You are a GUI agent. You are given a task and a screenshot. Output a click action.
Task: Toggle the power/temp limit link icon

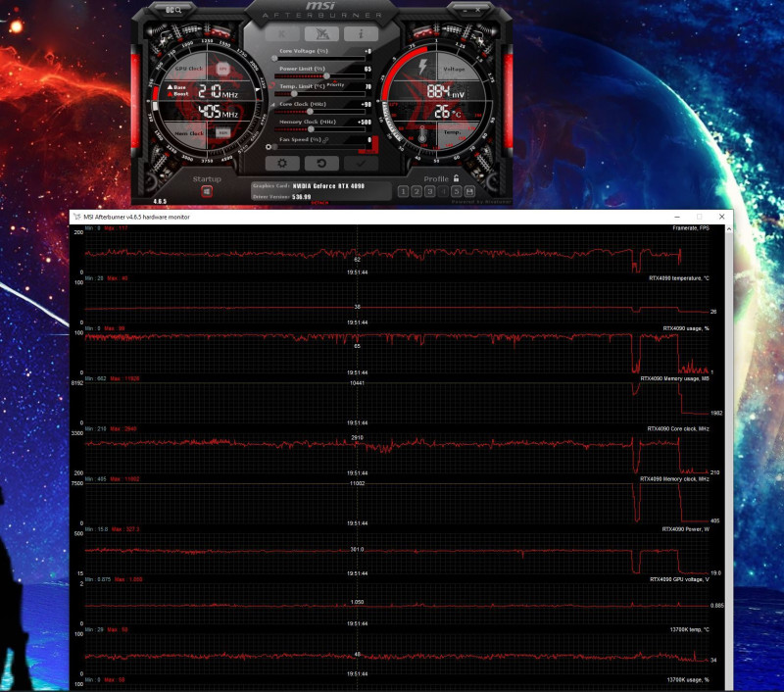(x=271, y=86)
